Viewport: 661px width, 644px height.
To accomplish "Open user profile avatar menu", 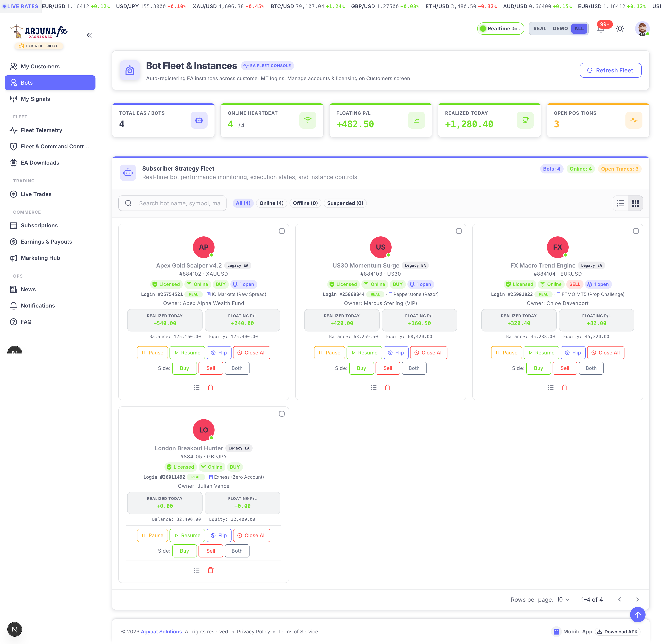I will click(x=642, y=29).
